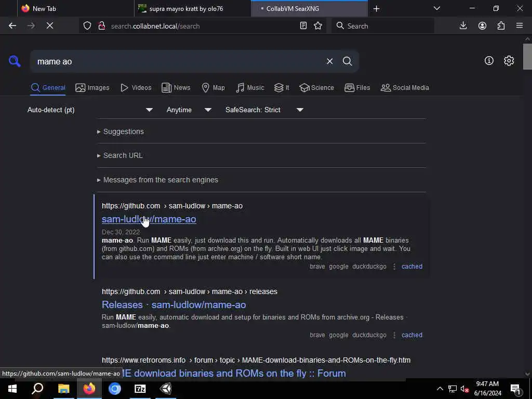Switch to the Science category
The image size is (532, 399).
[x=316, y=87]
